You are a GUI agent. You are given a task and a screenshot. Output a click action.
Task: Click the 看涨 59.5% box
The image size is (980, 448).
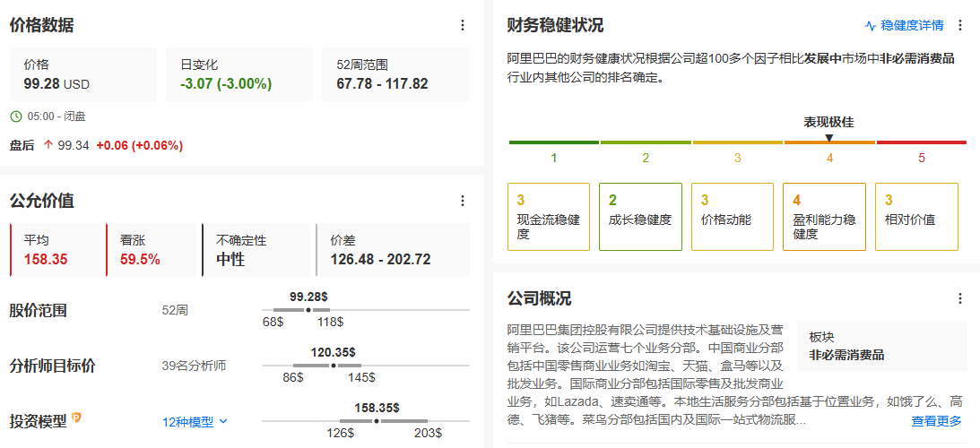[x=152, y=250]
